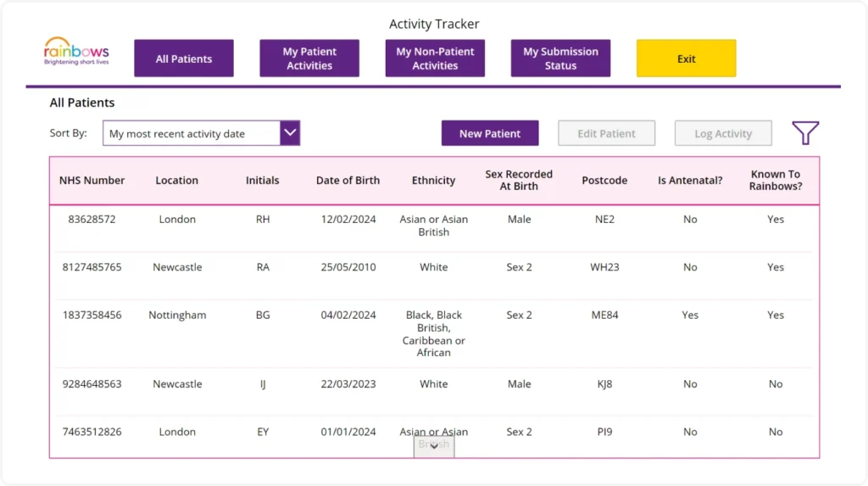Click the Edit Patient button
Image resolution: width=868 pixels, height=486 pixels.
606,133
